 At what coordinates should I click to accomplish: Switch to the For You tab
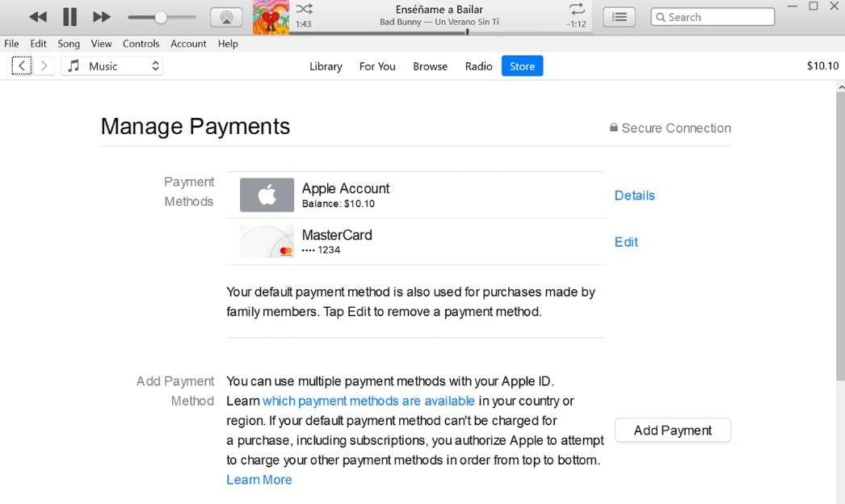377,66
